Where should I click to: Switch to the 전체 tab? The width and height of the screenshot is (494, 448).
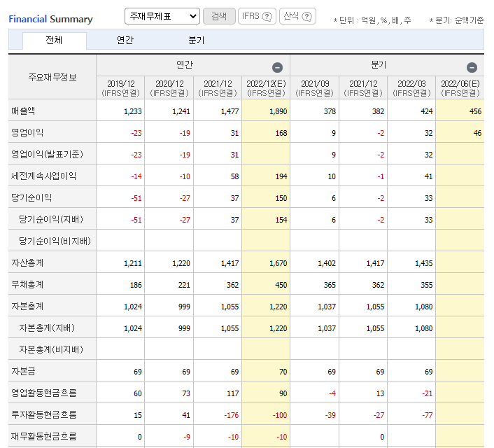click(x=54, y=41)
